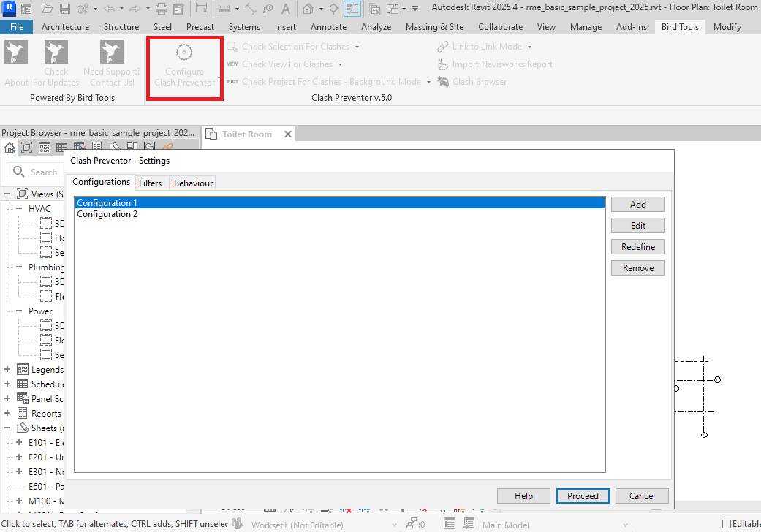Click the Close Inactive Views icon
This screenshot has width=761, height=532.
coord(375,8)
